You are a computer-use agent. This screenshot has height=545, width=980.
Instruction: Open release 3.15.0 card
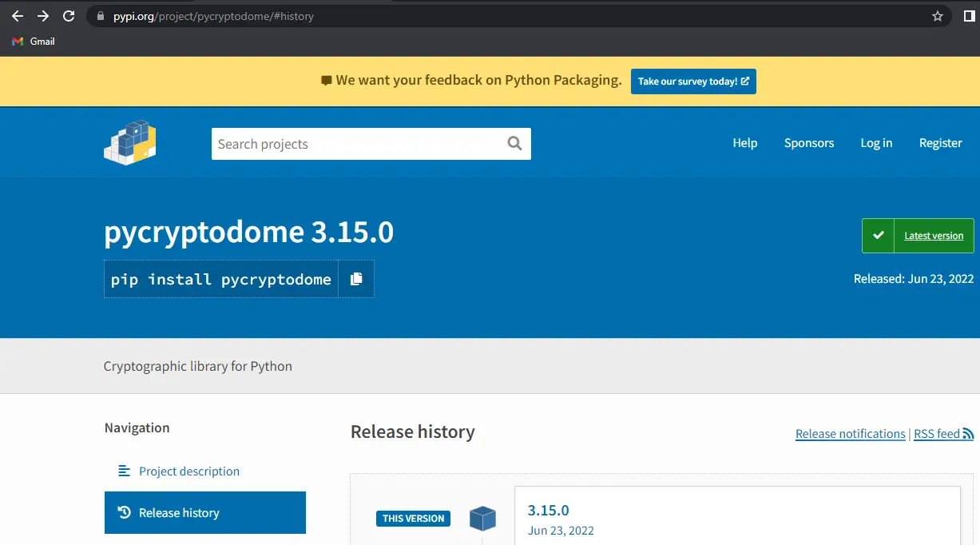(x=737, y=515)
